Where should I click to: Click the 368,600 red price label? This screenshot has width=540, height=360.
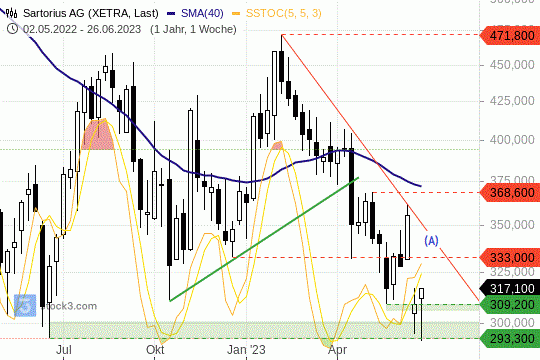pyautogui.click(x=509, y=192)
